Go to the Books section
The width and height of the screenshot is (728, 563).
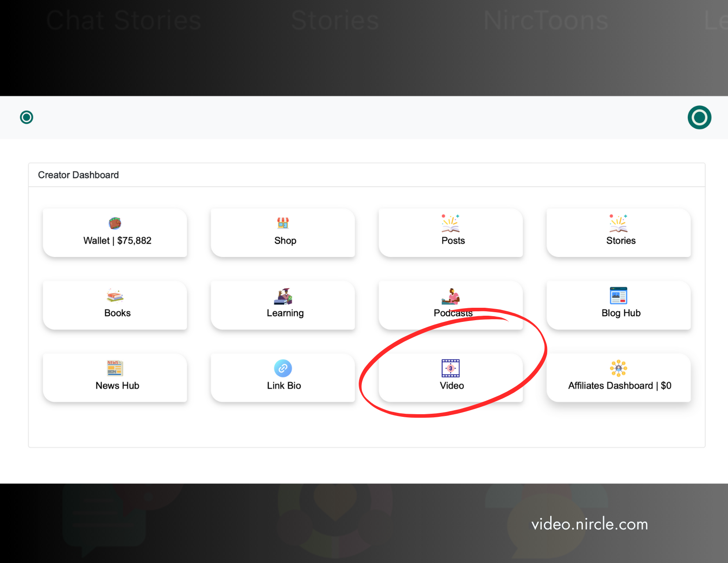[115, 305]
